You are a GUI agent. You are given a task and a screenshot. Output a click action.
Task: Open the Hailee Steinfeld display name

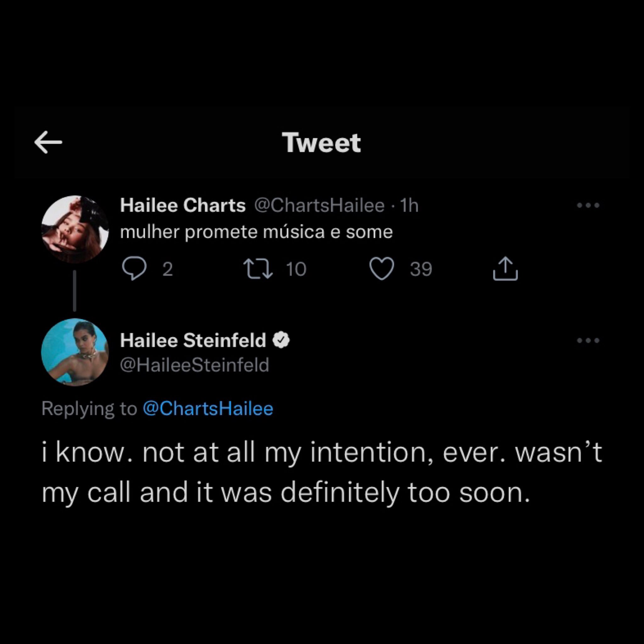point(193,340)
